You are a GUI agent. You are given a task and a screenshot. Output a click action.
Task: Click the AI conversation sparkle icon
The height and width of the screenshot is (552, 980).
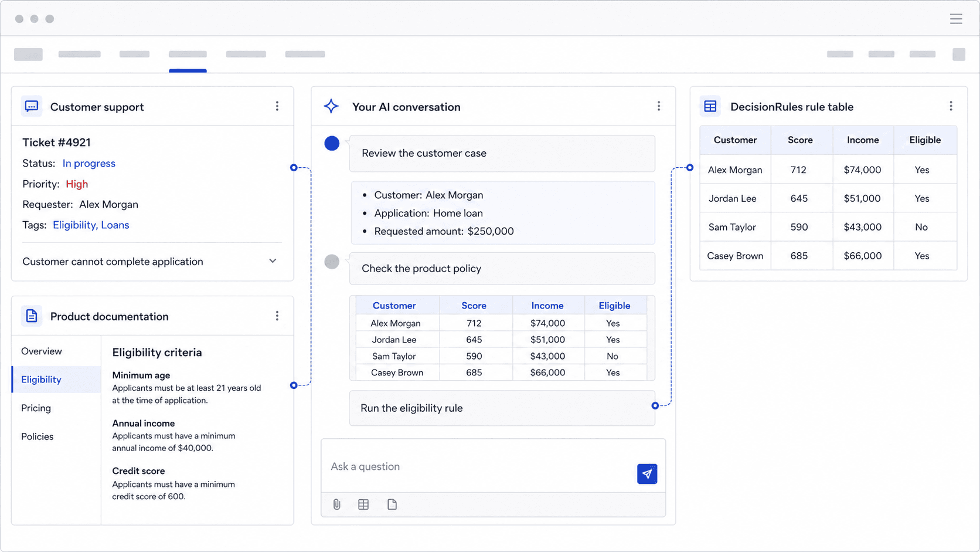pos(331,106)
